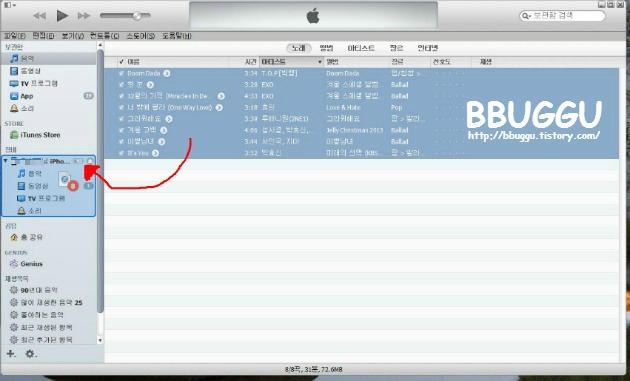Open the 파일(F) menu
Screen dimensions: 630x381
click(x=14, y=36)
